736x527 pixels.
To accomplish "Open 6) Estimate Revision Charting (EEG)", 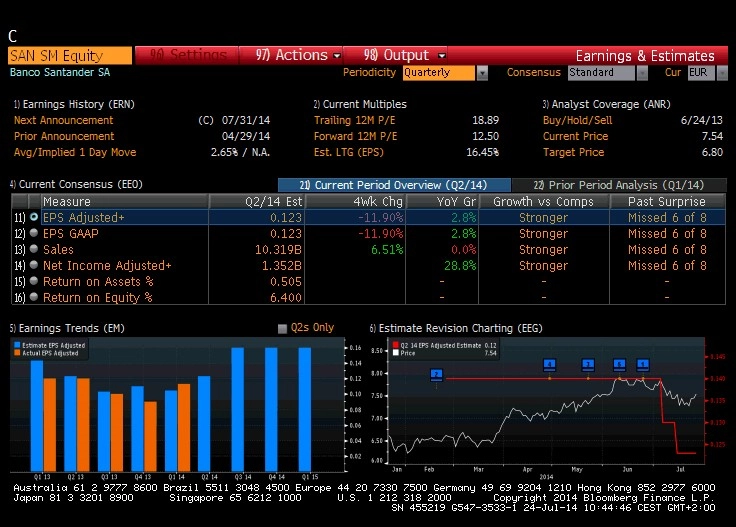I will 456,328.
